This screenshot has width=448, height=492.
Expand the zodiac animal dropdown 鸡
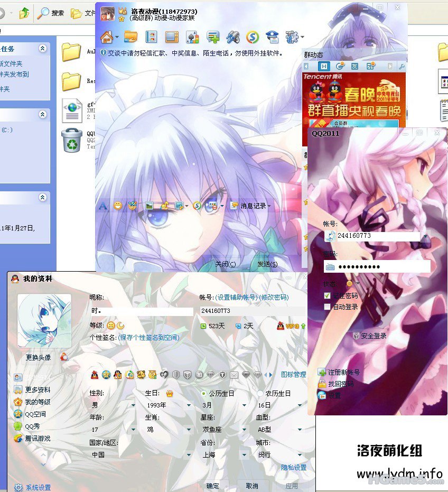[x=189, y=429]
